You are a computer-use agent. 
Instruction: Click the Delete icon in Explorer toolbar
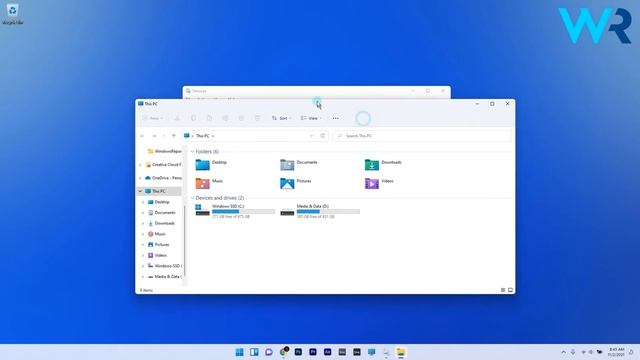[x=257, y=118]
